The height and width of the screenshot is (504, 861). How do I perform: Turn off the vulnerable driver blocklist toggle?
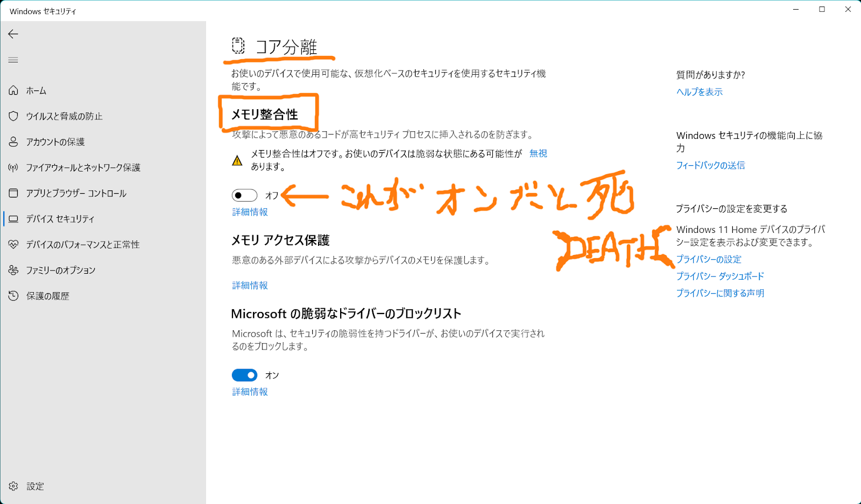pos(244,375)
